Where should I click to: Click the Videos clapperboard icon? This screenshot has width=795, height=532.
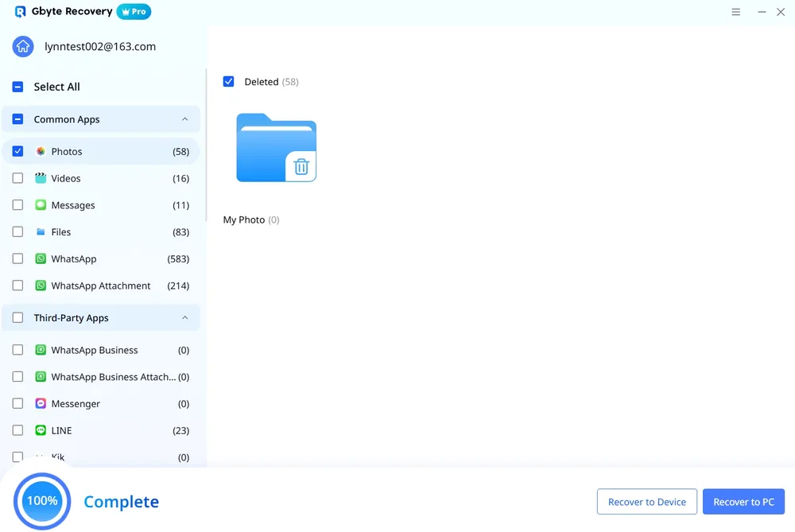click(41, 178)
